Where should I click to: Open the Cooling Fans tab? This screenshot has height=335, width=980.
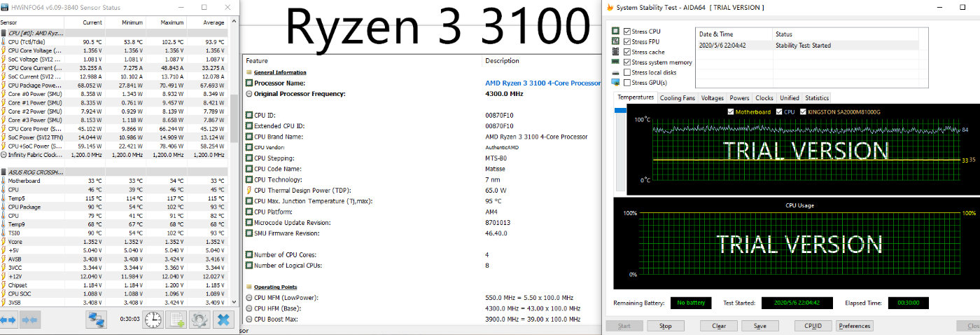[x=678, y=98]
